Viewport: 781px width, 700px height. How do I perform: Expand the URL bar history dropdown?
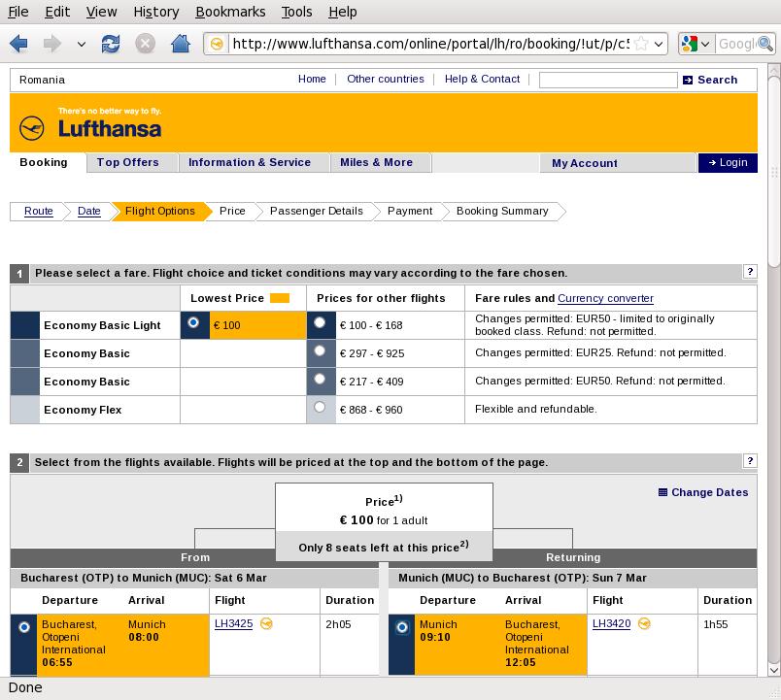click(x=659, y=44)
